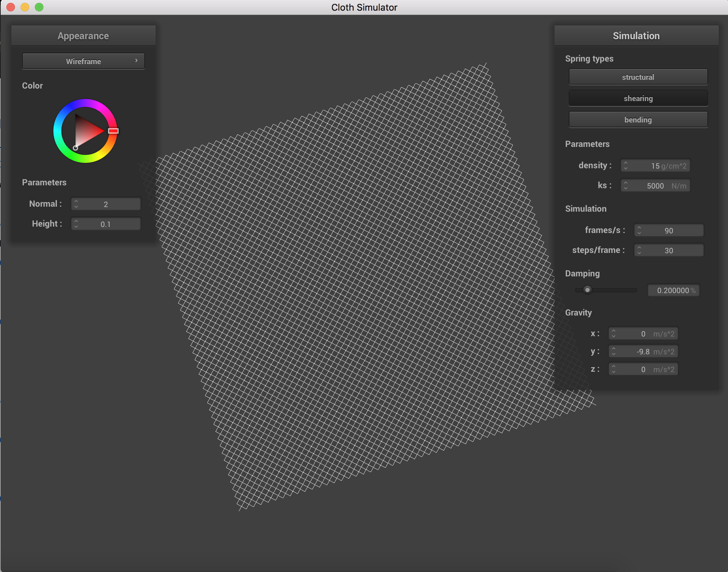
Task: Click the steps/frame stepper arrows
Action: (639, 250)
